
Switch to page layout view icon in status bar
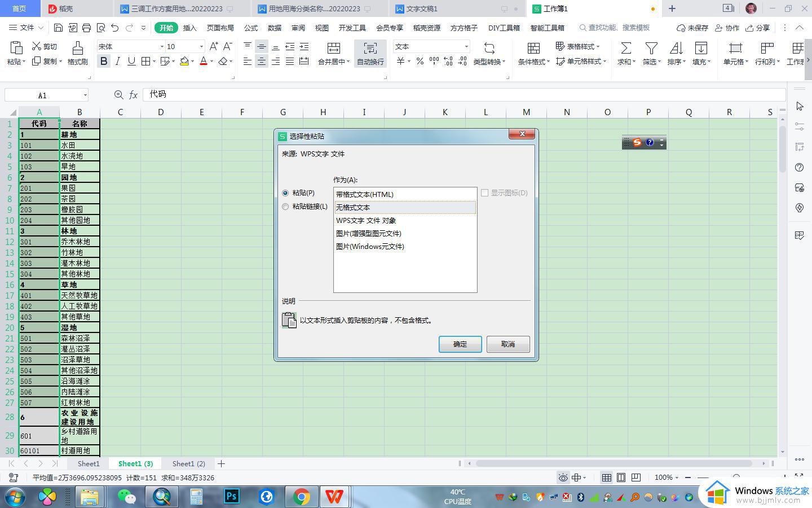point(621,478)
